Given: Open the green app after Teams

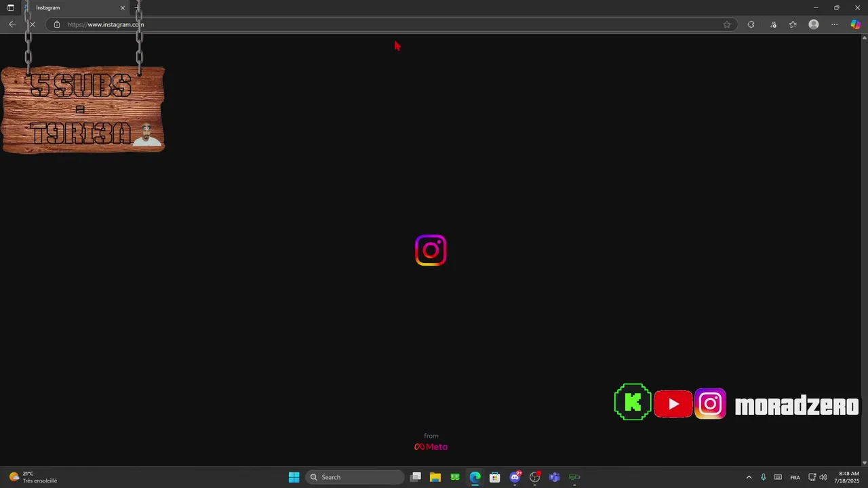Looking at the screenshot, I should click(574, 477).
